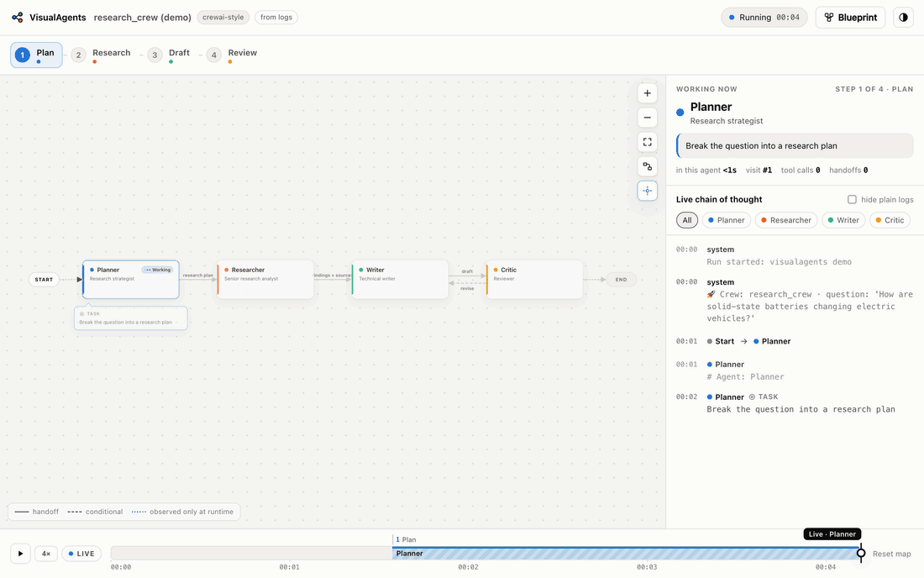Viewport: 924px width, 578px height.
Task: Click Reset map
Action: point(891,554)
